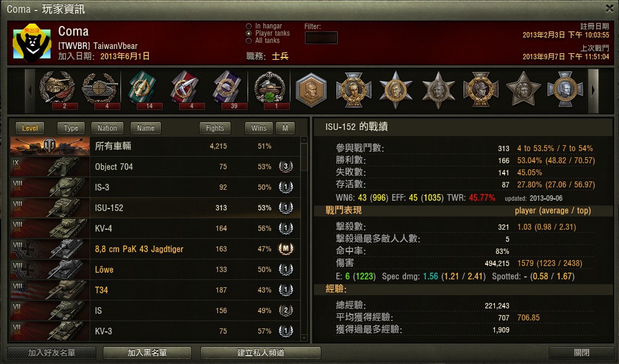Click the purple ribbon medal with count 39

[228, 90]
